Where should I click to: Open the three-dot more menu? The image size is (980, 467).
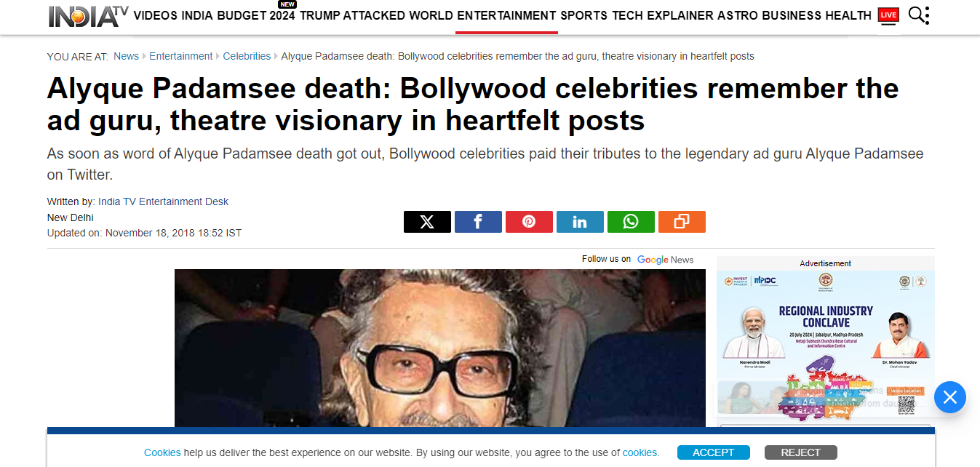(x=926, y=15)
